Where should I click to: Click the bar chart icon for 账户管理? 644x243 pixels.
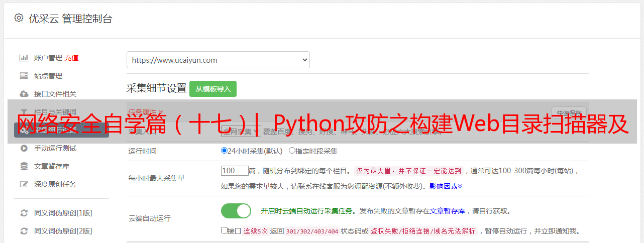click(24, 58)
